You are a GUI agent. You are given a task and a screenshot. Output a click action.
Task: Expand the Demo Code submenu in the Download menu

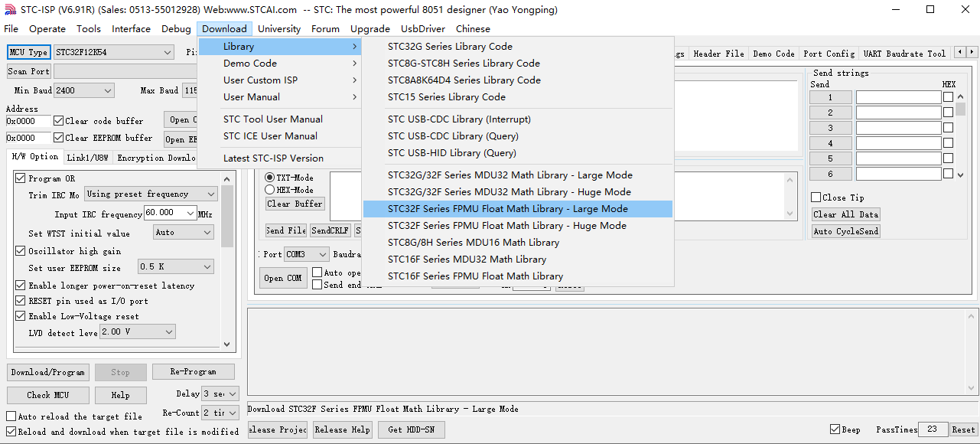pos(282,64)
